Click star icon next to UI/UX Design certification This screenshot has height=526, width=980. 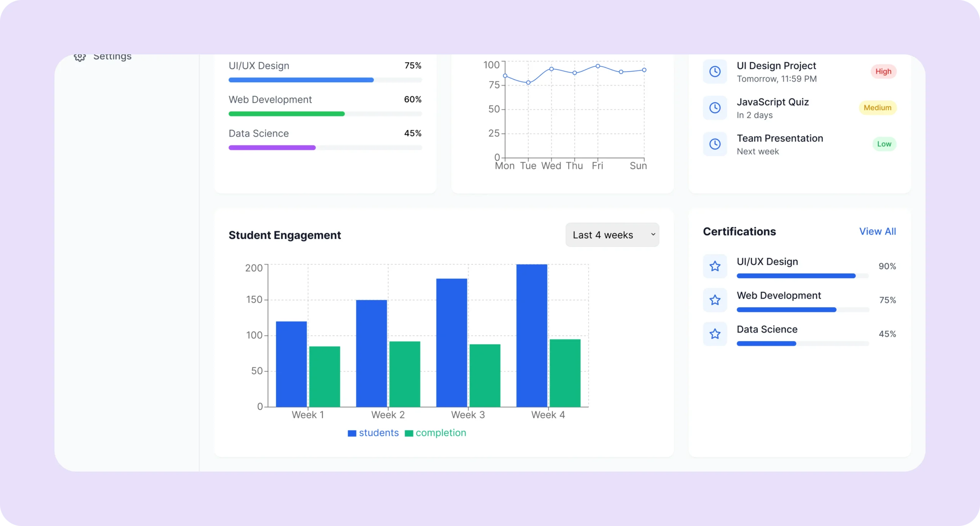(715, 266)
